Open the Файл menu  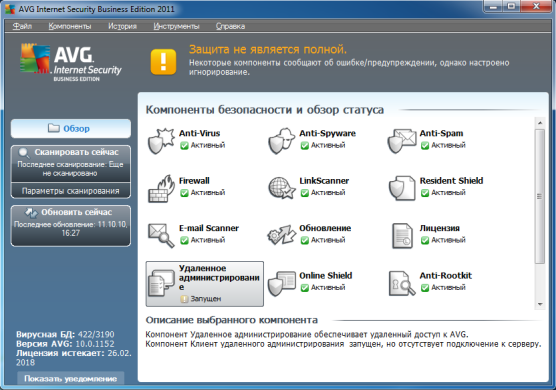22,26
